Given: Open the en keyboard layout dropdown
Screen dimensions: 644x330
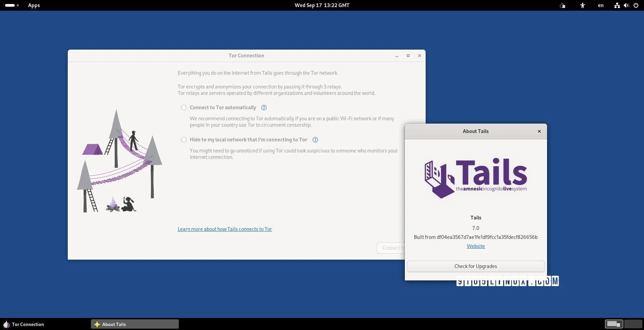Looking at the screenshot, I should [x=601, y=5].
